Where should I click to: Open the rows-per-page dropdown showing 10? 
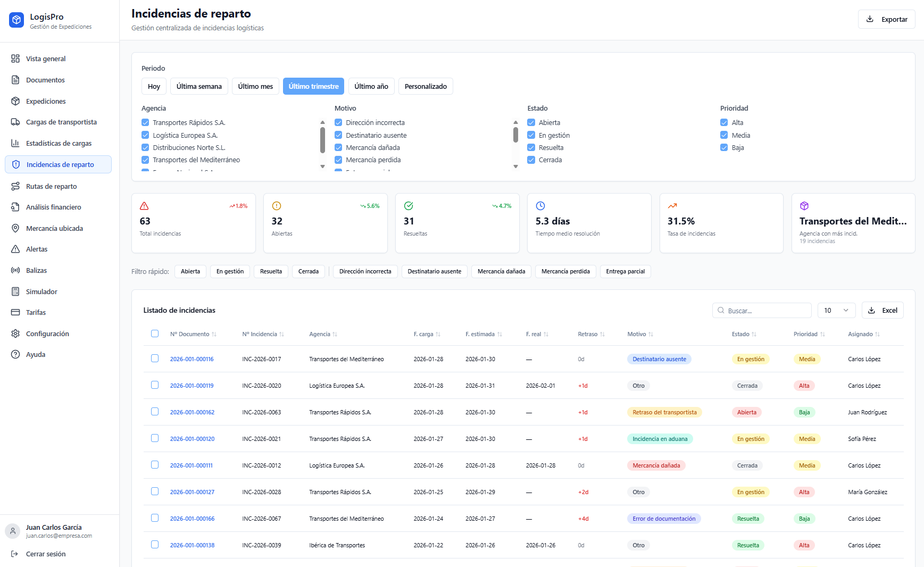pyautogui.click(x=836, y=310)
